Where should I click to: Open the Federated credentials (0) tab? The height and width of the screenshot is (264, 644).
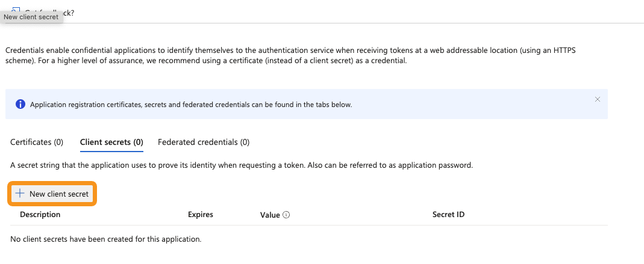click(x=204, y=143)
